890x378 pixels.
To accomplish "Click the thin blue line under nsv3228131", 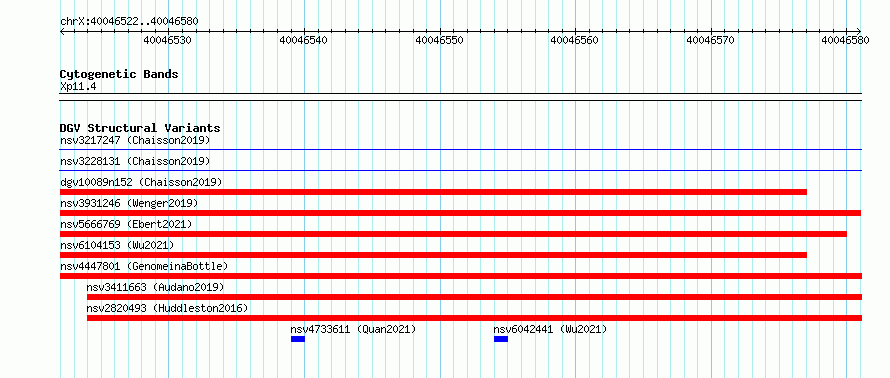I will coord(460,170).
